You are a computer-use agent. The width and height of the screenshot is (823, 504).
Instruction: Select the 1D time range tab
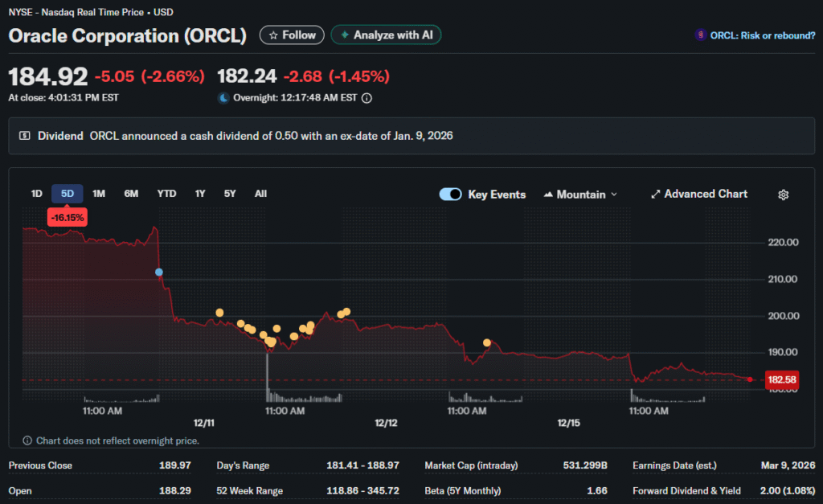coord(36,194)
